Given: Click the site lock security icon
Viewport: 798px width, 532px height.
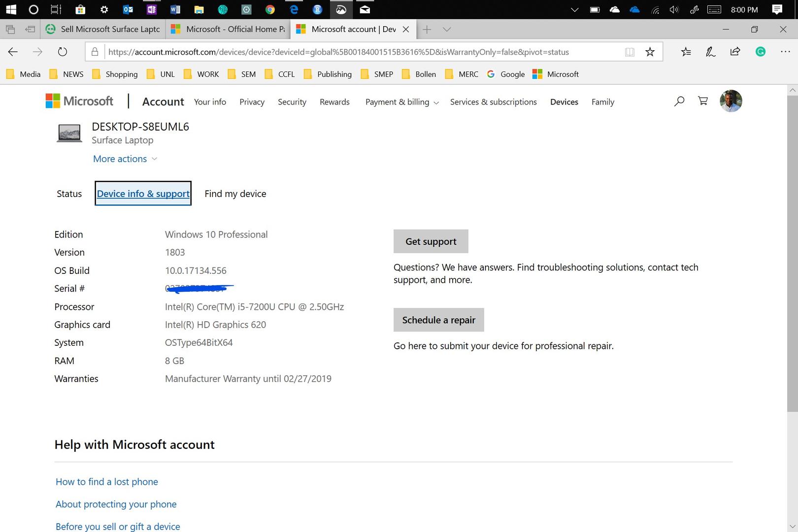Looking at the screenshot, I should [x=96, y=52].
